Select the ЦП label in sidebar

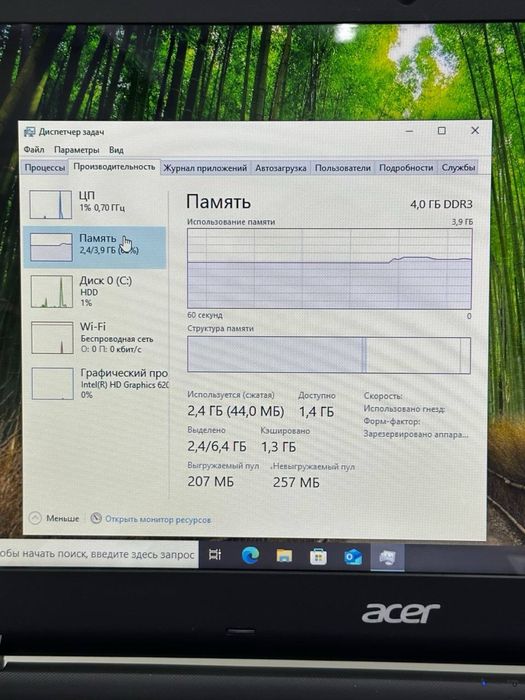87,196
